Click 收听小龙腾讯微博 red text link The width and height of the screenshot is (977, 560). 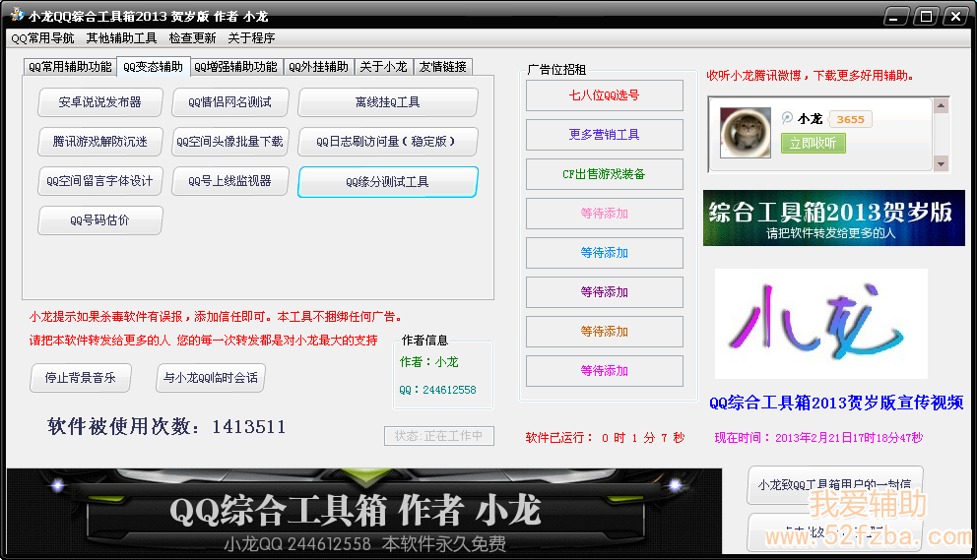[x=810, y=76]
